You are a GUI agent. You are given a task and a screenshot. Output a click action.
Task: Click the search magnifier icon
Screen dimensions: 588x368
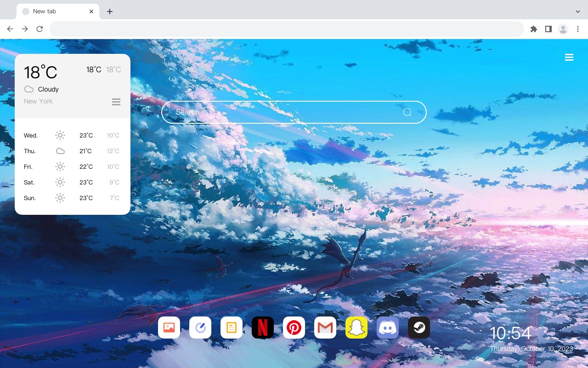(x=407, y=112)
